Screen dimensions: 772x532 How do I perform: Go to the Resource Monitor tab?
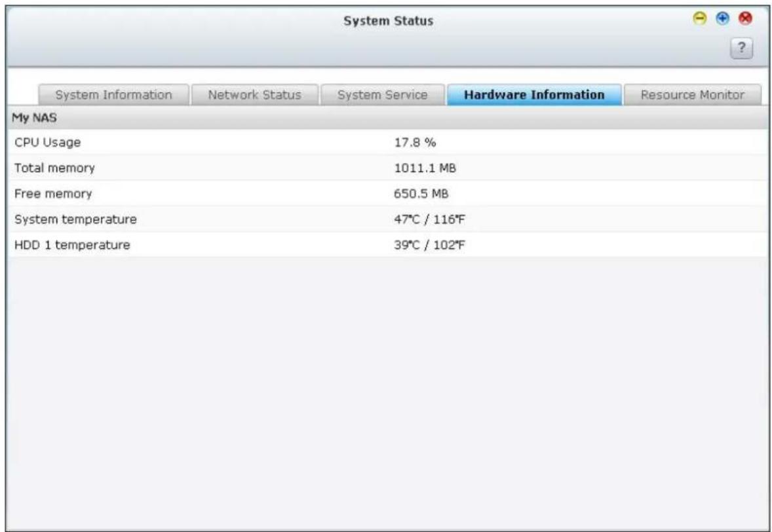tap(692, 94)
